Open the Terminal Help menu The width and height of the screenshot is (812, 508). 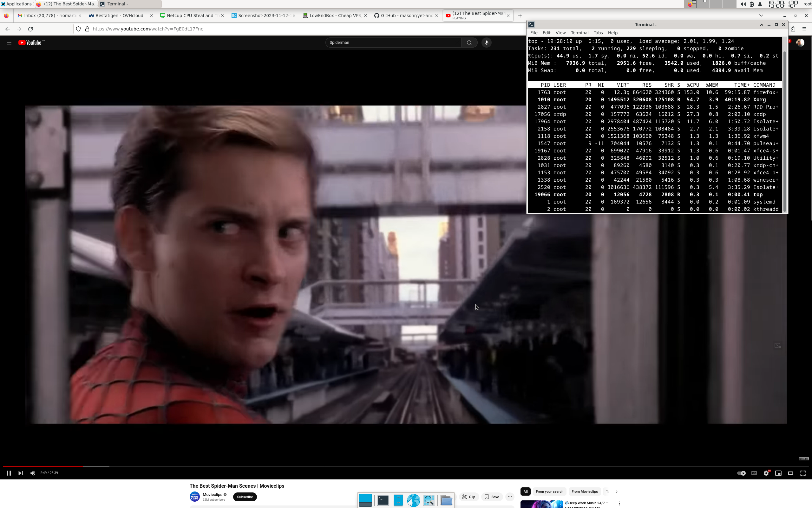tap(613, 33)
